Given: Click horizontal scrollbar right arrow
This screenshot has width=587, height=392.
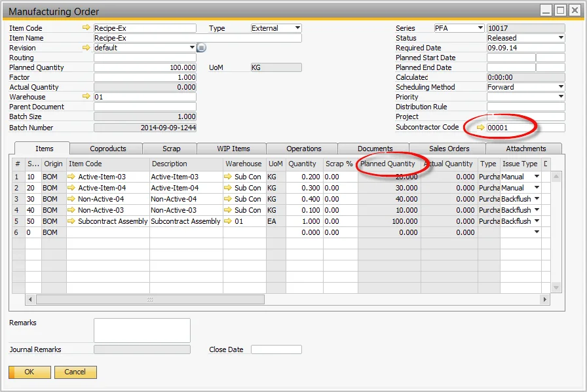Looking at the screenshot, I should coord(544,299).
